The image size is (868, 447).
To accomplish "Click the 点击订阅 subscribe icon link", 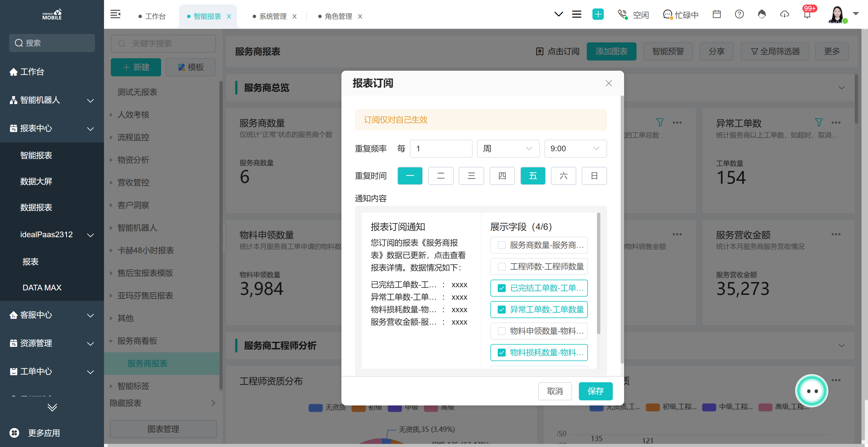I will [x=557, y=51].
